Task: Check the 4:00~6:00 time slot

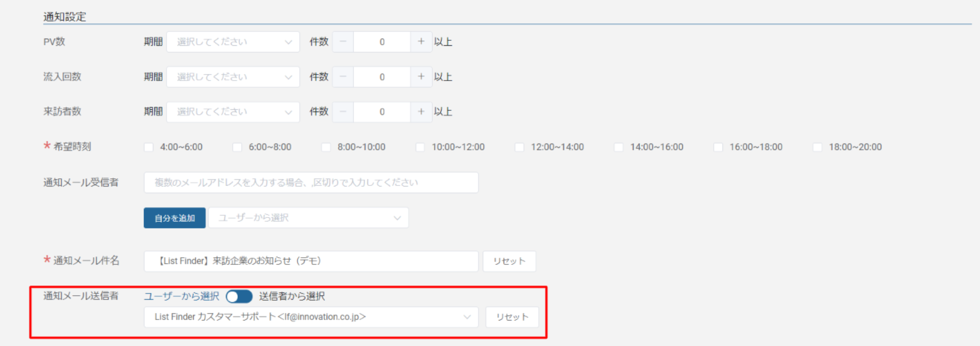Action: tap(149, 147)
